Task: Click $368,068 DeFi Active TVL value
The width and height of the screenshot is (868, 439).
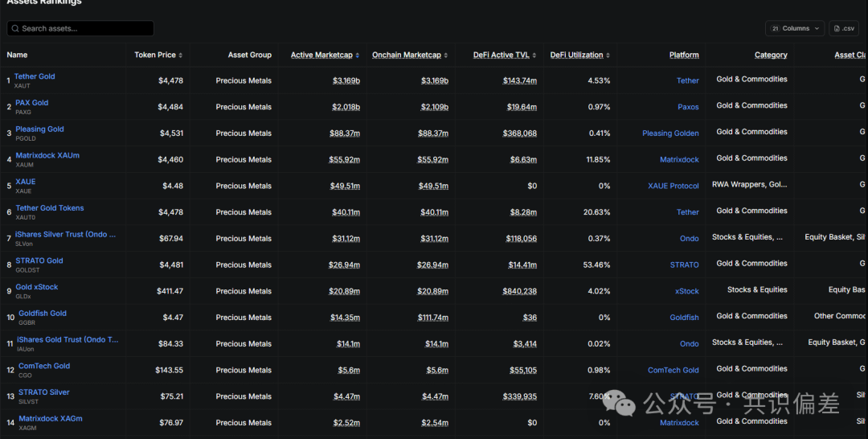Action: point(520,133)
